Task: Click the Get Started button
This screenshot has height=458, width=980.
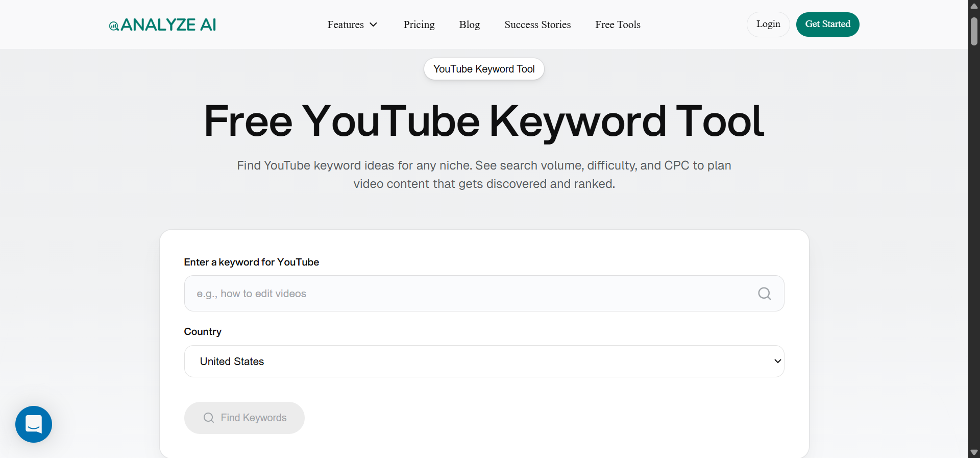Action: (827, 25)
